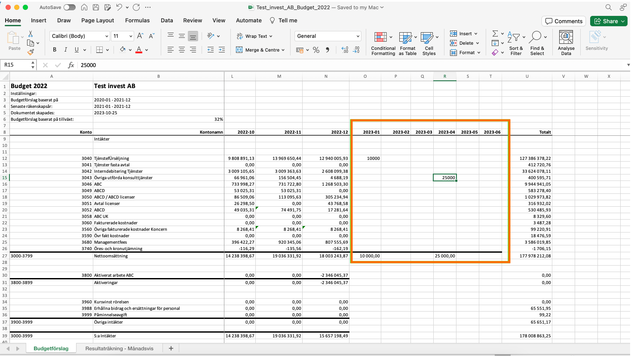Switch to the Formulas tab
Image resolution: width=634 pixels, height=364 pixels.
tap(138, 20)
